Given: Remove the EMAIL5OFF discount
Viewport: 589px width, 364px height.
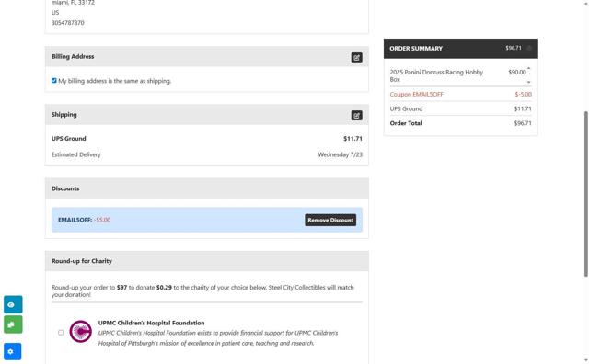Looking at the screenshot, I should [x=330, y=220].
